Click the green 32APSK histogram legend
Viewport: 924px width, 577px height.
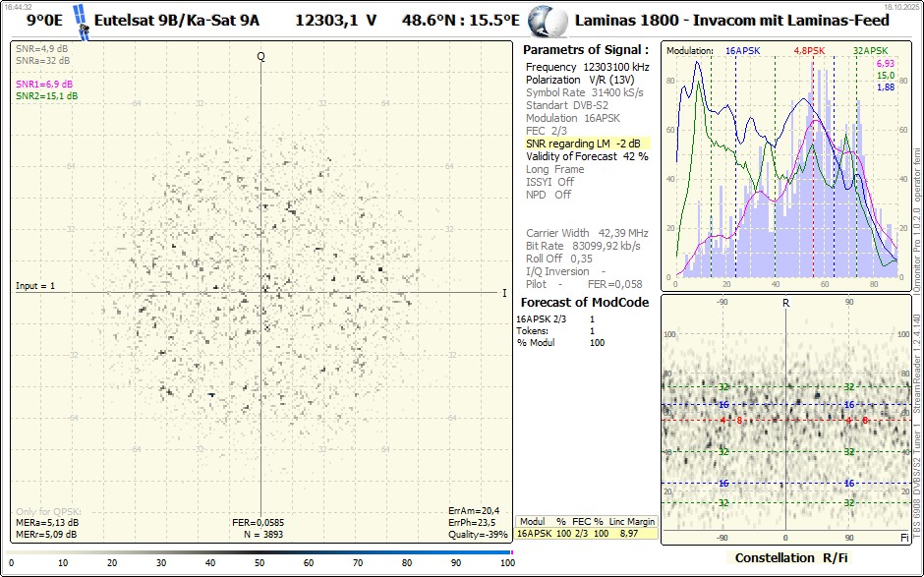[x=870, y=51]
